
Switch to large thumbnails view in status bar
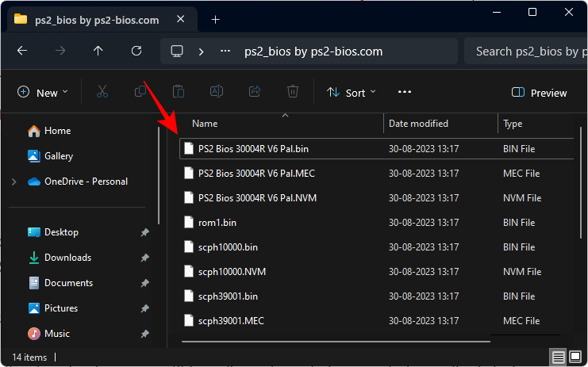pos(575,357)
